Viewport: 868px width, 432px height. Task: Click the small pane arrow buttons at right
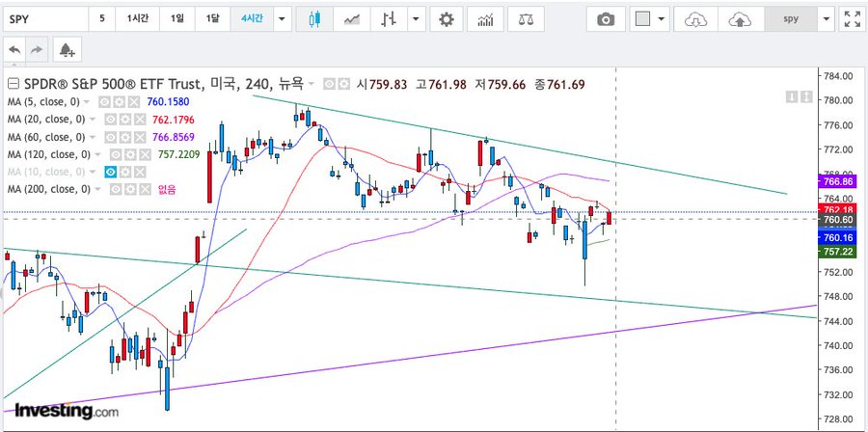pos(800,98)
